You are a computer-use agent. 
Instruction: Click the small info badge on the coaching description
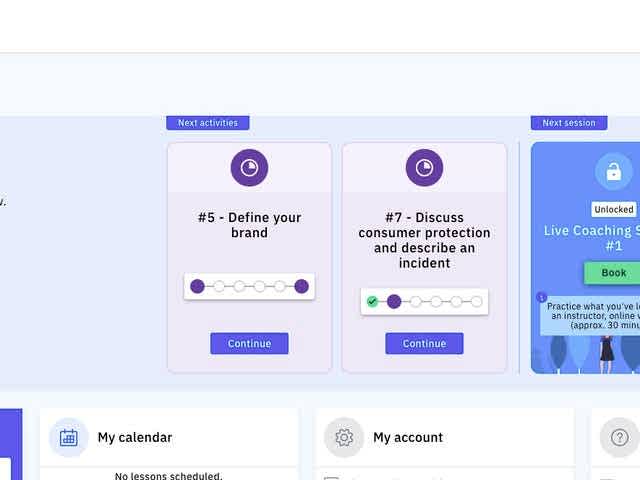[x=542, y=297]
